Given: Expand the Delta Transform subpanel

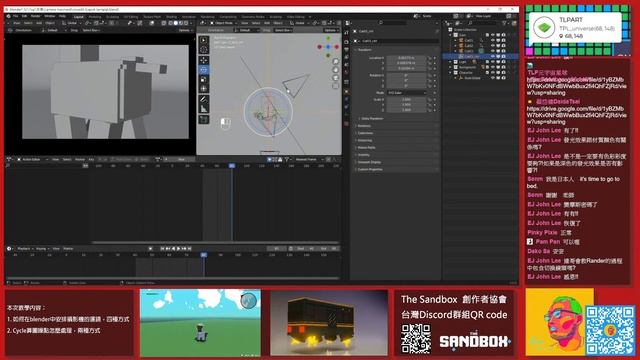Looking at the screenshot, I should pos(371,118).
